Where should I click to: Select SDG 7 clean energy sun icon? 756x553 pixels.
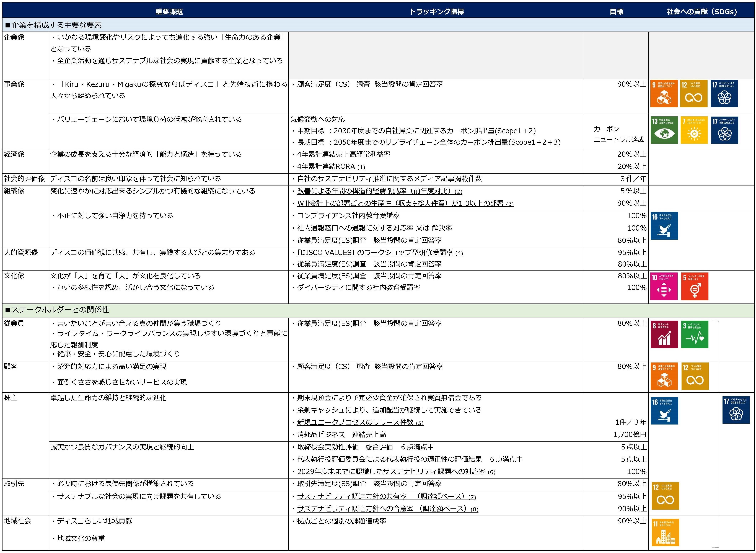pyautogui.click(x=694, y=130)
